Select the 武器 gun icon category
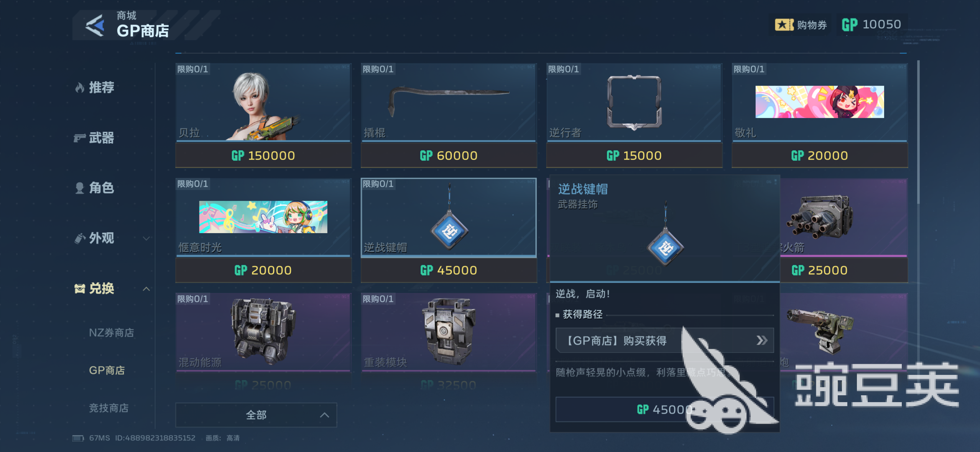Viewport: 980px width, 452px height. click(x=79, y=138)
